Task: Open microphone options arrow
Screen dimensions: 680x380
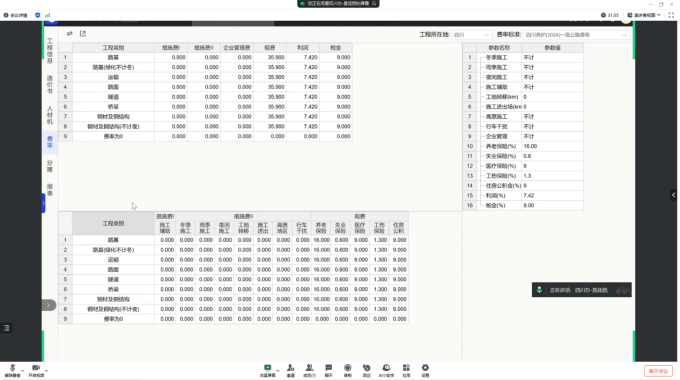Action: click(23, 371)
